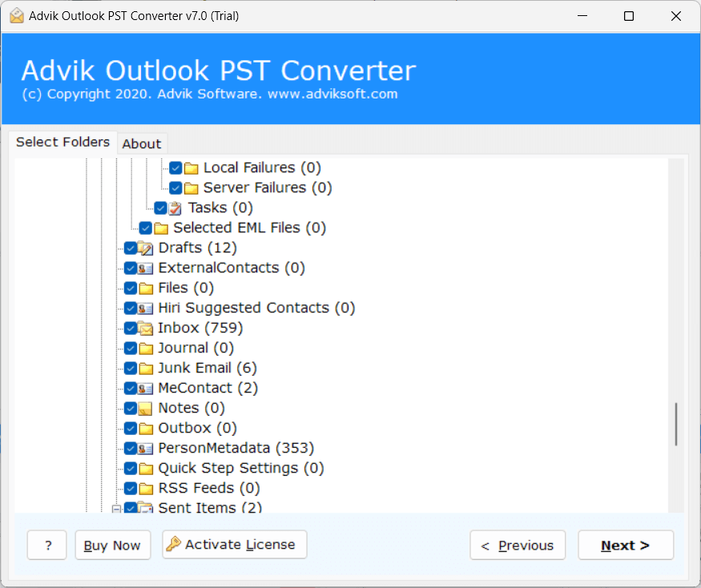This screenshot has width=701, height=588.
Task: Uncheck the ExternalContacts checkbox
Action: 131,268
